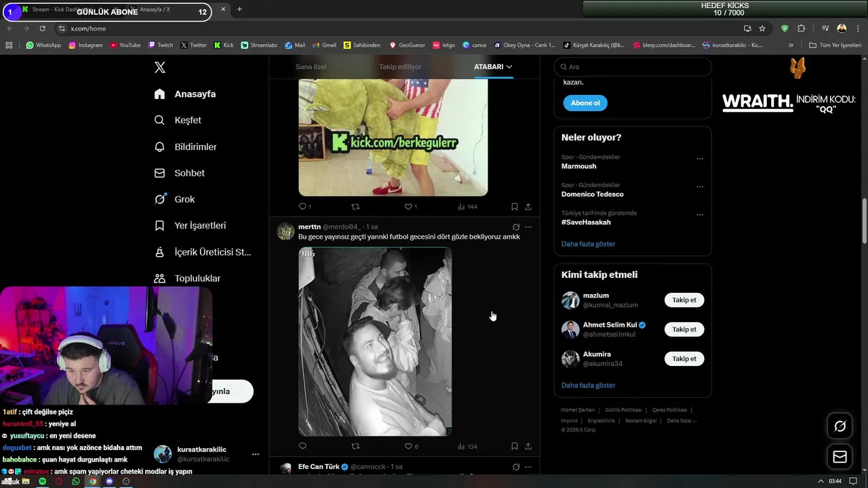This screenshot has width=868, height=488.
Task: Star x.com/home as a bookmark
Action: tap(762, 28)
